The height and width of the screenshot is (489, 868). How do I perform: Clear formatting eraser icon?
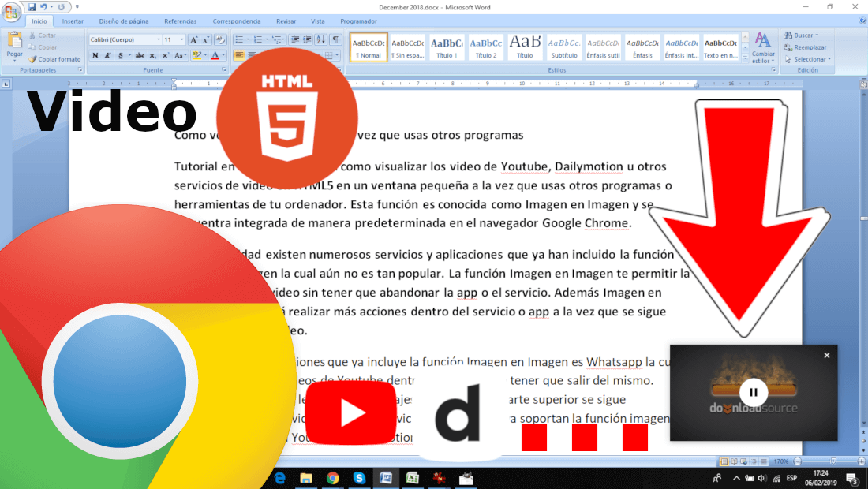point(220,39)
